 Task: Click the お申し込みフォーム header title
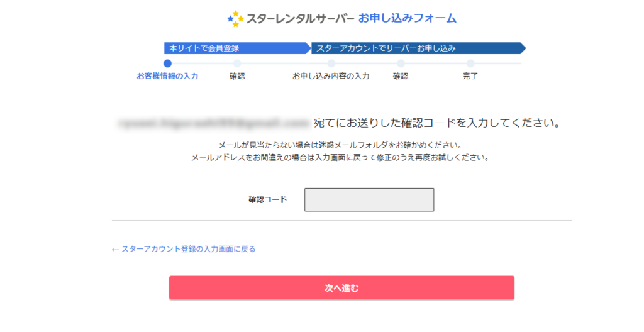[407, 18]
